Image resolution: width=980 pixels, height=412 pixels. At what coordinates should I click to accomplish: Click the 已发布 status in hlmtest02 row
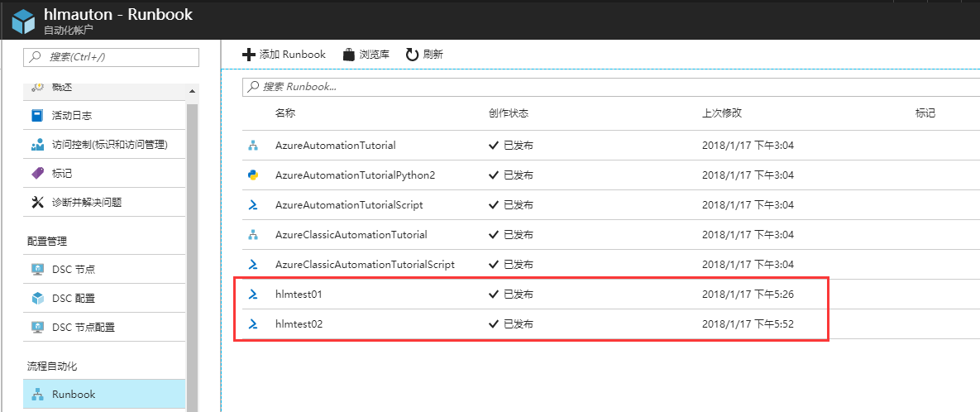(x=510, y=324)
